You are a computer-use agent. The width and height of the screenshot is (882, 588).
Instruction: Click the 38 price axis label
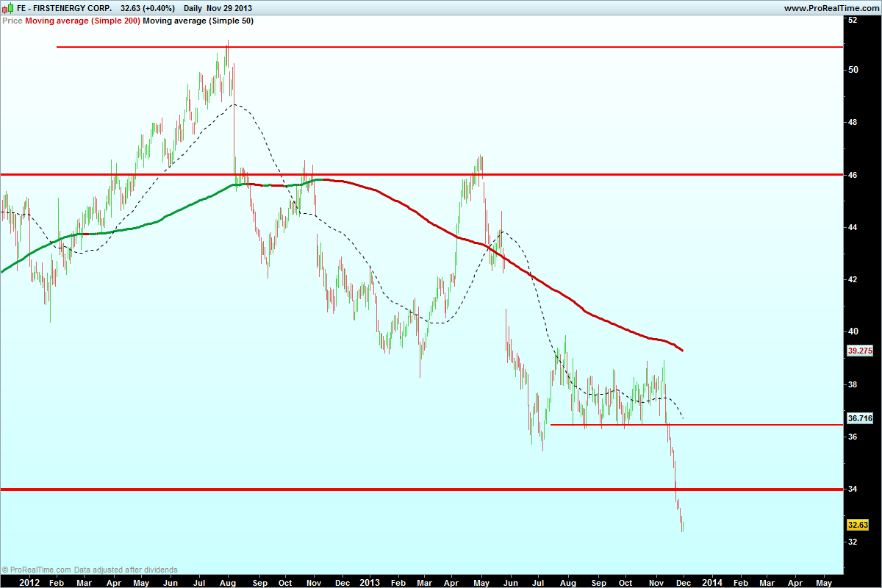click(853, 384)
